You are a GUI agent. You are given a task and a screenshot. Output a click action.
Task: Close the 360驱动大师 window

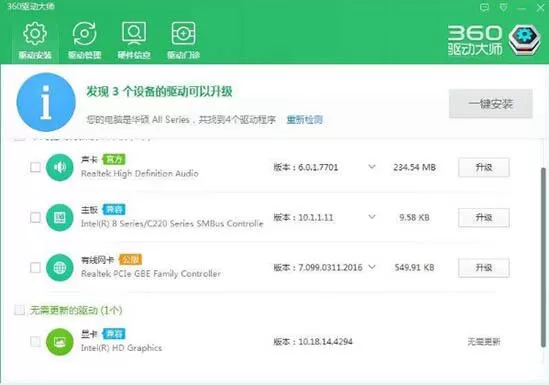(x=540, y=8)
